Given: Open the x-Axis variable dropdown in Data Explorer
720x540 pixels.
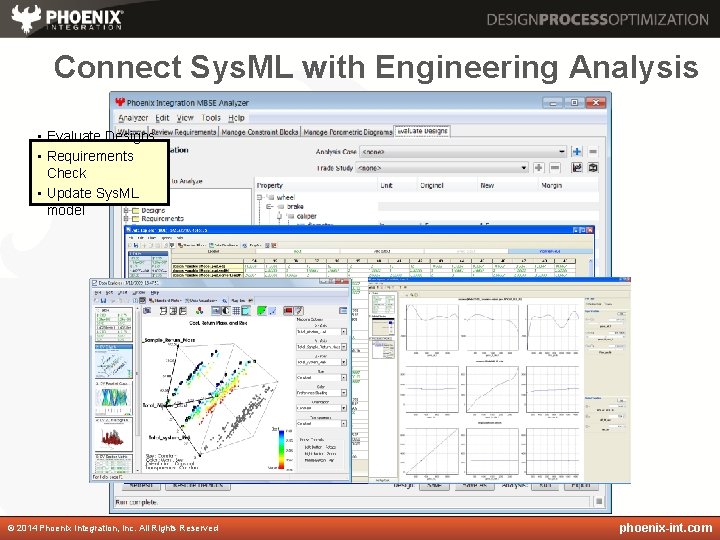Looking at the screenshot, I should (321, 332).
